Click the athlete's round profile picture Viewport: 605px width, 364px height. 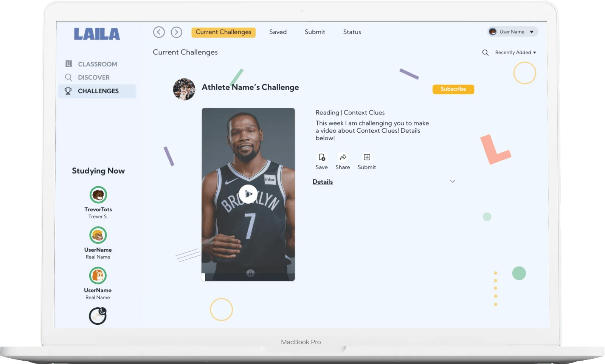coord(184,89)
